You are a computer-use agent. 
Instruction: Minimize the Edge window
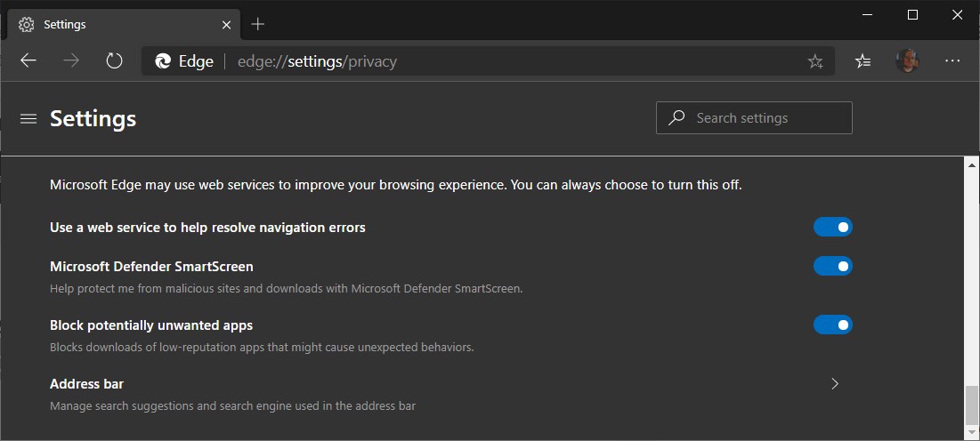point(868,15)
